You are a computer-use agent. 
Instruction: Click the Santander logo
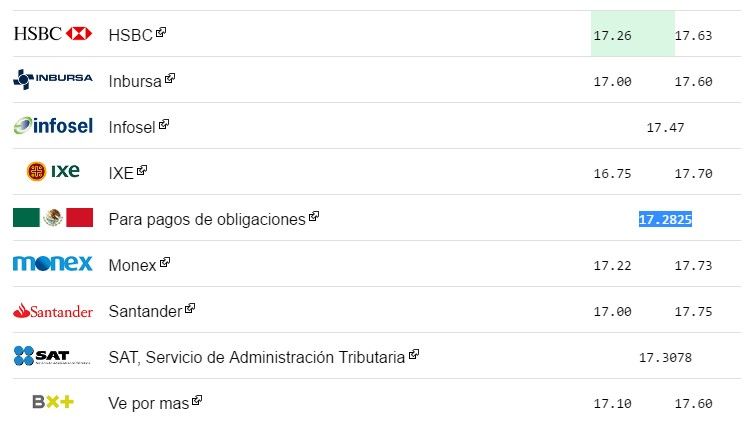point(52,311)
